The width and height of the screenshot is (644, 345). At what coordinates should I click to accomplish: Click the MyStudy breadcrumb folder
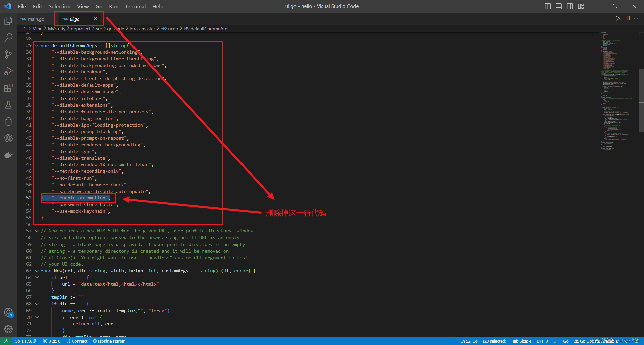click(57, 29)
